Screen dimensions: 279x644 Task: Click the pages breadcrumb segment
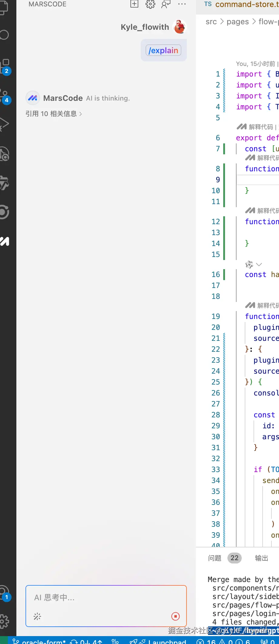pyautogui.click(x=237, y=22)
